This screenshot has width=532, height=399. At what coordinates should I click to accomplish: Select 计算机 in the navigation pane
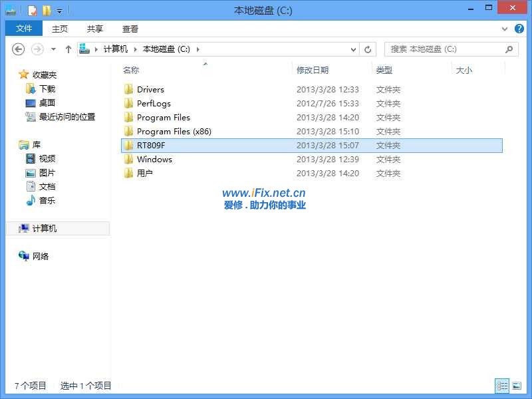click(x=44, y=228)
